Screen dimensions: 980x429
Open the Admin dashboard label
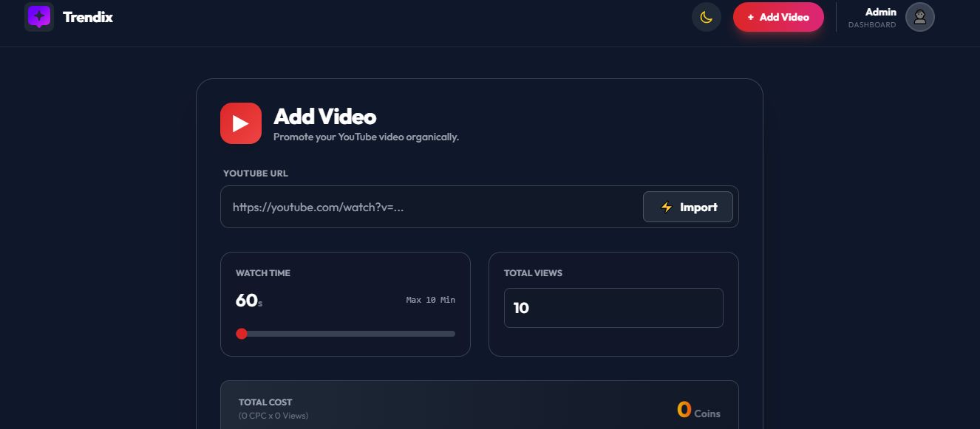[x=881, y=12]
